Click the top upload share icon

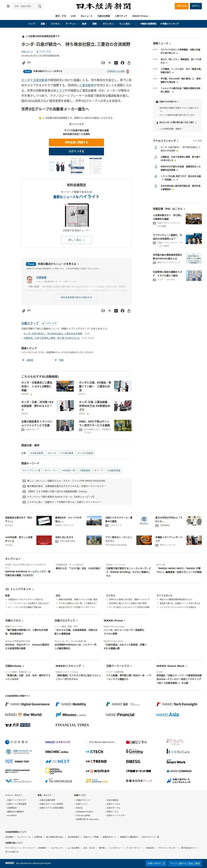pyautogui.click(x=129, y=63)
